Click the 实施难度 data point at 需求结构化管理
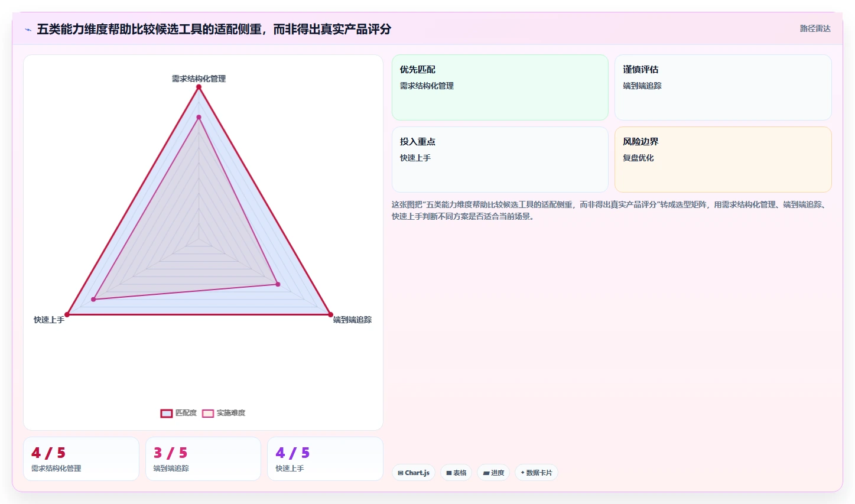The height and width of the screenshot is (504, 855). (x=199, y=117)
